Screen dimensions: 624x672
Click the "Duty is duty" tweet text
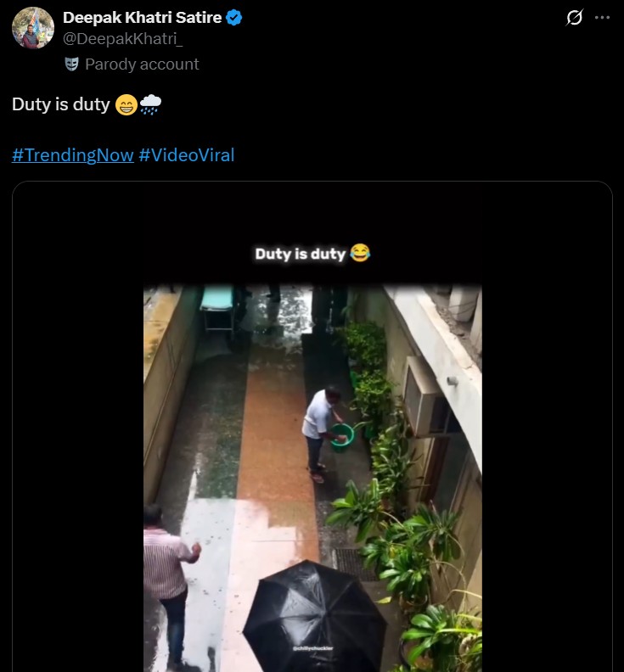60,104
